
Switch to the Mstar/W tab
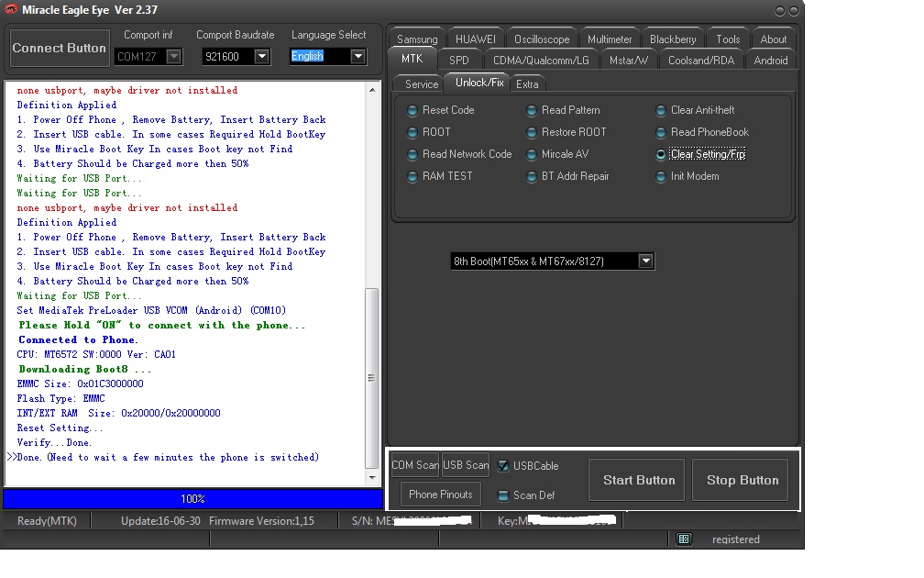pos(629,61)
